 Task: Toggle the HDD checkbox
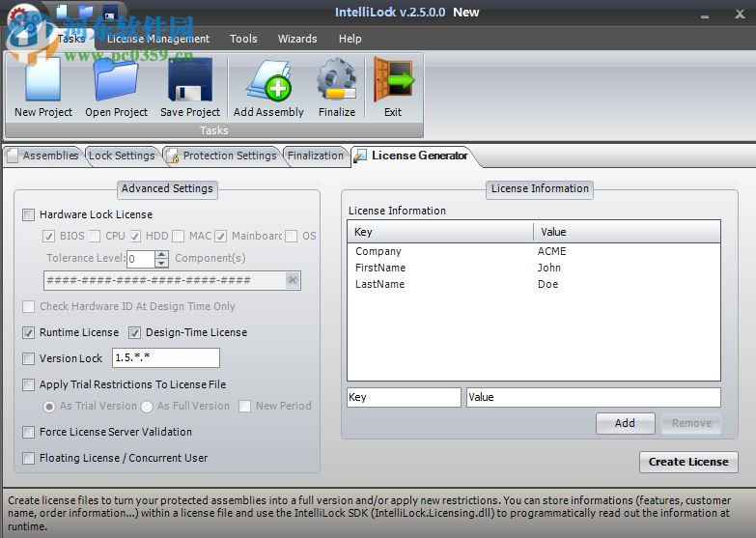tap(135, 236)
